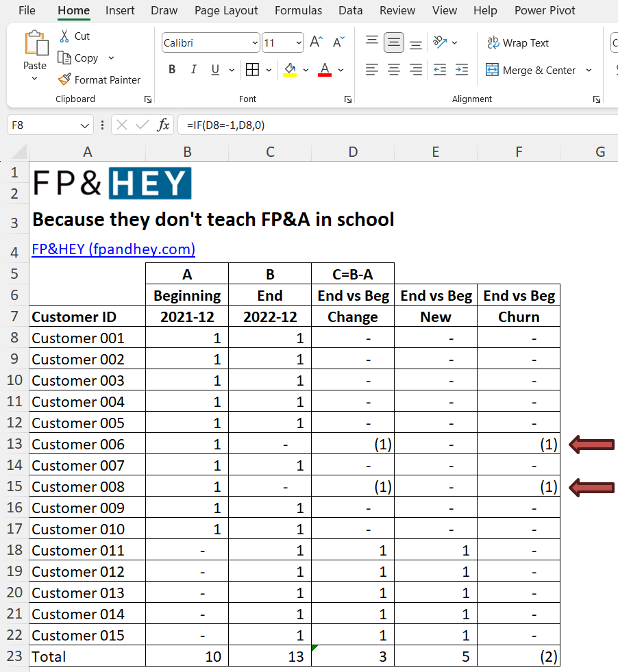Toggle Italic formatting
Image resolution: width=618 pixels, height=672 pixels.
(x=193, y=69)
